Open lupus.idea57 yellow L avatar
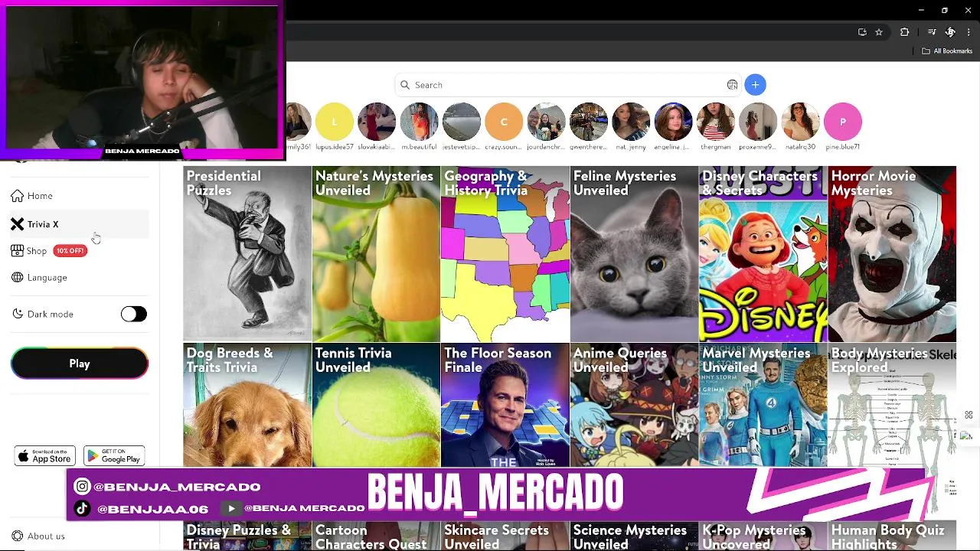 [x=335, y=122]
